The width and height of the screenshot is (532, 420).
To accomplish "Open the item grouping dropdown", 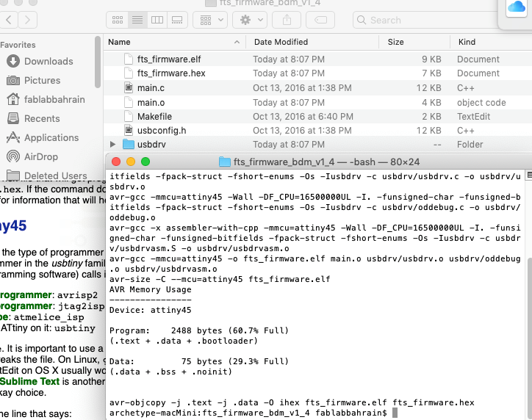I will [x=210, y=20].
